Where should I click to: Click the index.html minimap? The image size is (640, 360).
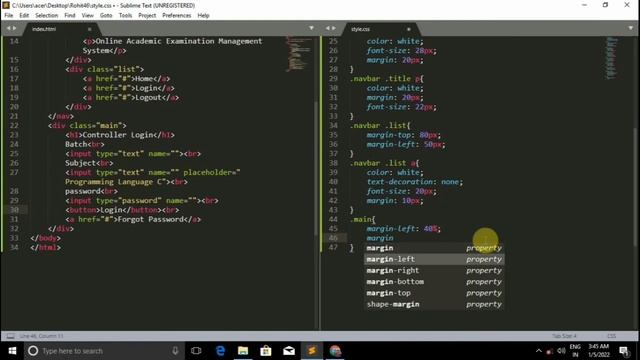click(x=299, y=54)
